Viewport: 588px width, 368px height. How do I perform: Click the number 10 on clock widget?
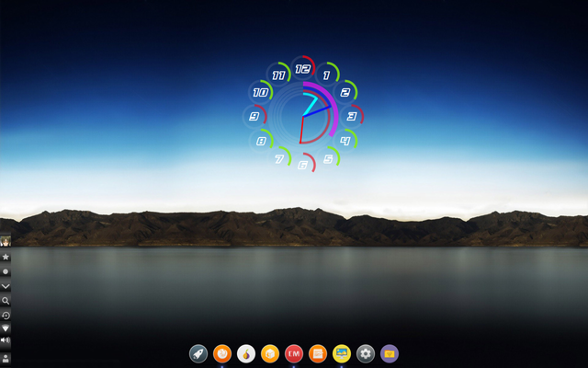[260, 92]
